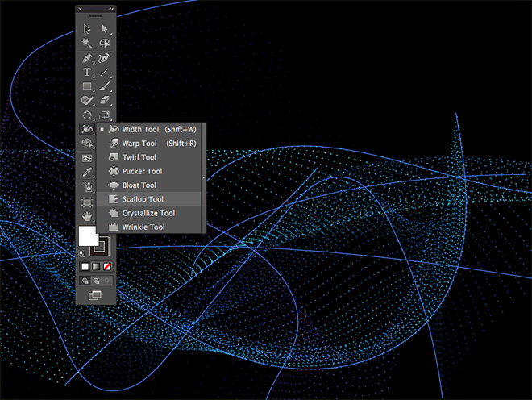Pick the Eraser tool
532x400 pixels.
pyautogui.click(x=105, y=101)
